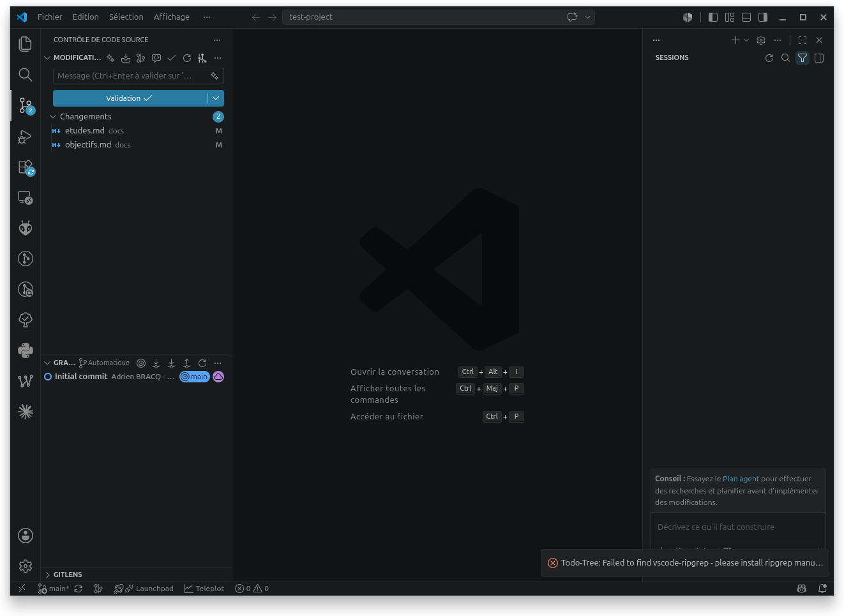The height and width of the screenshot is (616, 844).
Task: Click the 'Décrivez ce qu'il faut construire' chat input
Action: click(738, 527)
